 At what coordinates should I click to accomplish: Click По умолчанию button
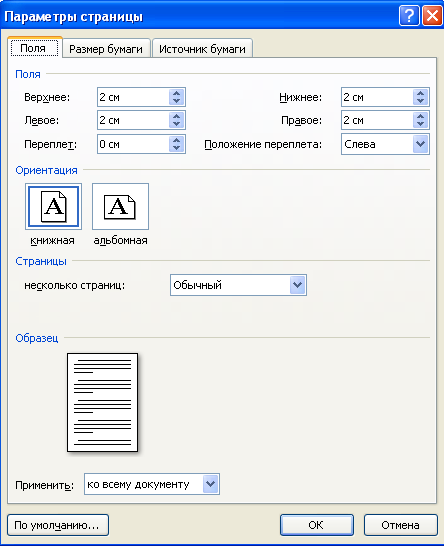(58, 525)
